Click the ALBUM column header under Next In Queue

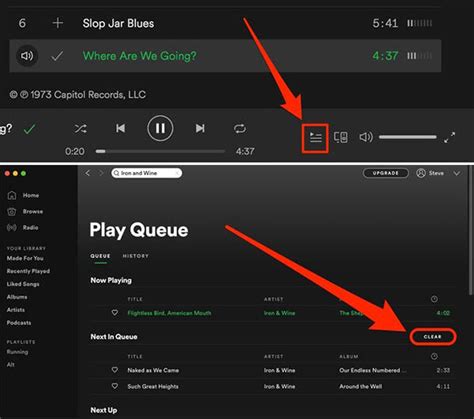click(x=349, y=357)
